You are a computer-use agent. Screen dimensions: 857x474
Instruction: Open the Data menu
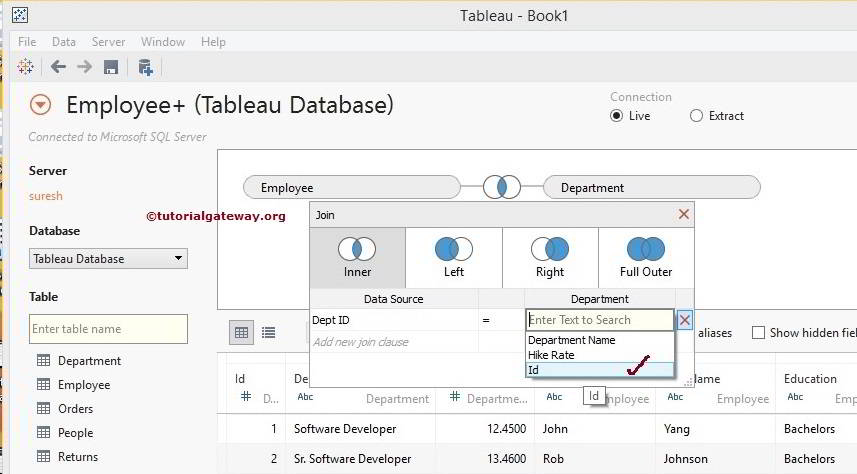coord(63,42)
